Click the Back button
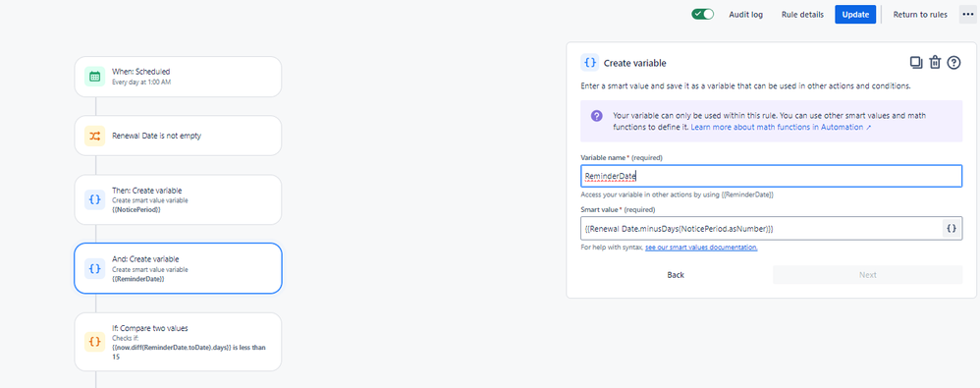 [676, 275]
